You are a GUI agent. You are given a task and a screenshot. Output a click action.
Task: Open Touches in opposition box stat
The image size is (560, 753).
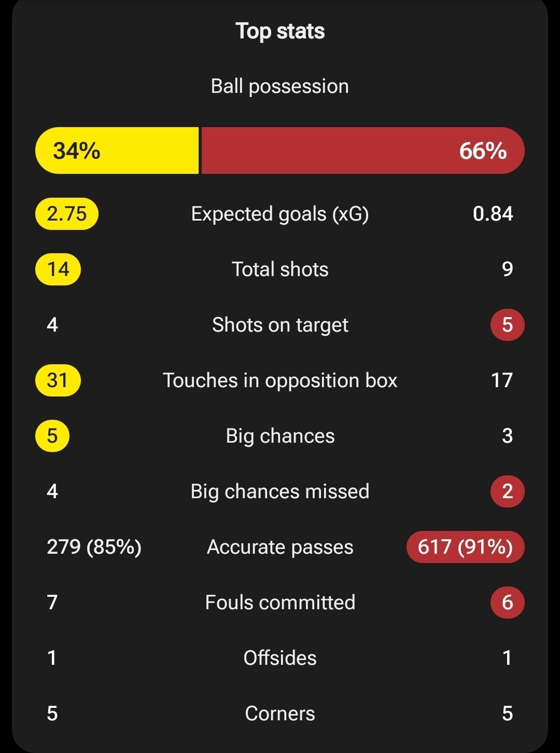[x=280, y=380]
